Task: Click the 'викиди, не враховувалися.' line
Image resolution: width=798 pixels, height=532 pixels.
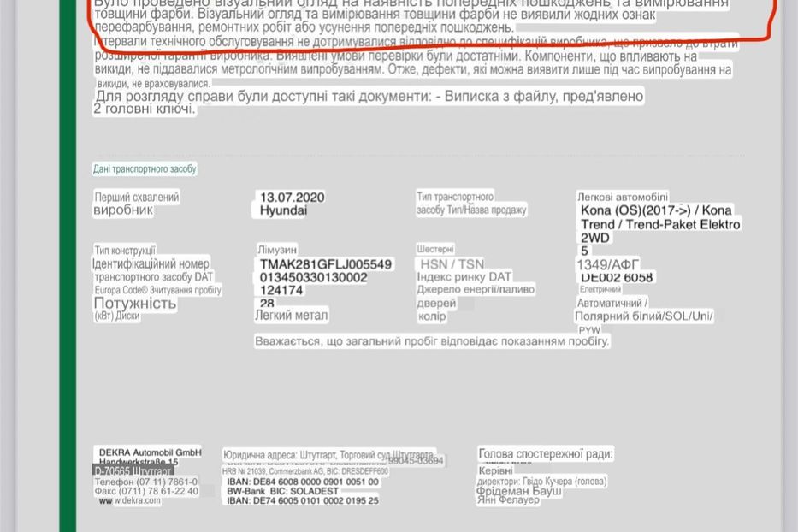Action: 153,84
